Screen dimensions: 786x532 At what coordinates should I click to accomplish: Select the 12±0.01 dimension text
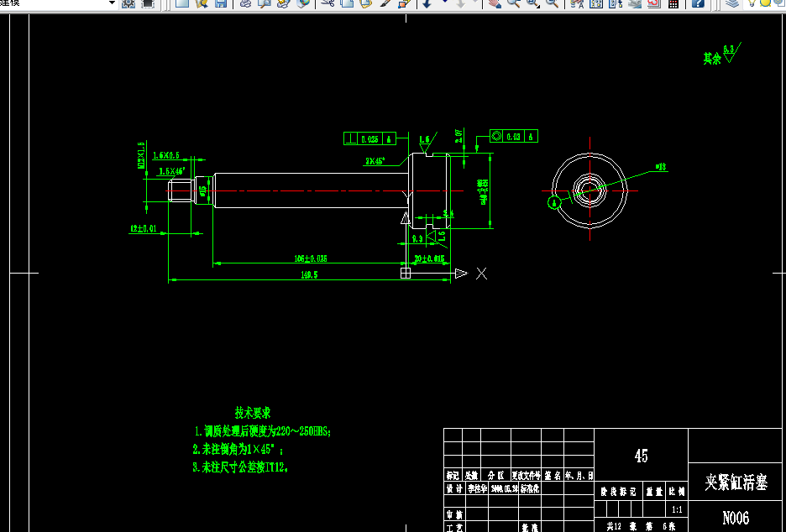coord(144,228)
